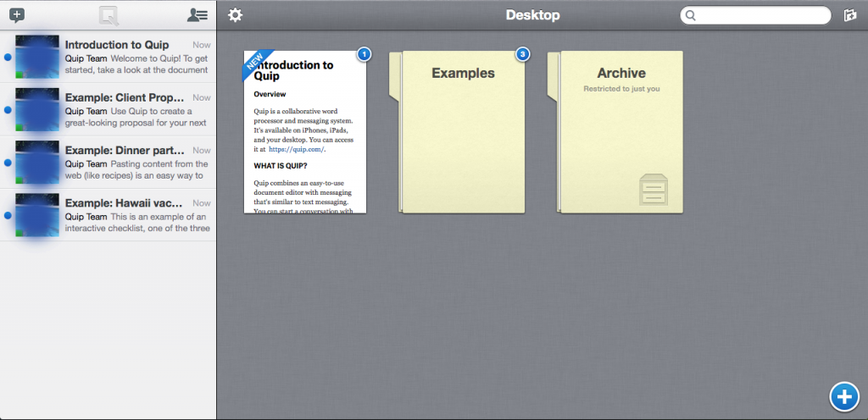The width and height of the screenshot is (868, 420).
Task: Click the search documents icon in sidebar header
Action: pyautogui.click(x=109, y=16)
